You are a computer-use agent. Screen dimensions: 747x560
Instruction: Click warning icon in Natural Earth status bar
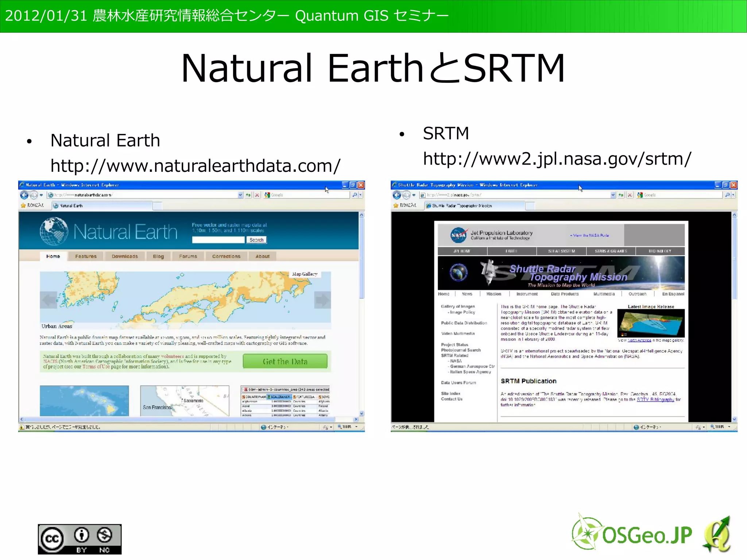[22, 427]
